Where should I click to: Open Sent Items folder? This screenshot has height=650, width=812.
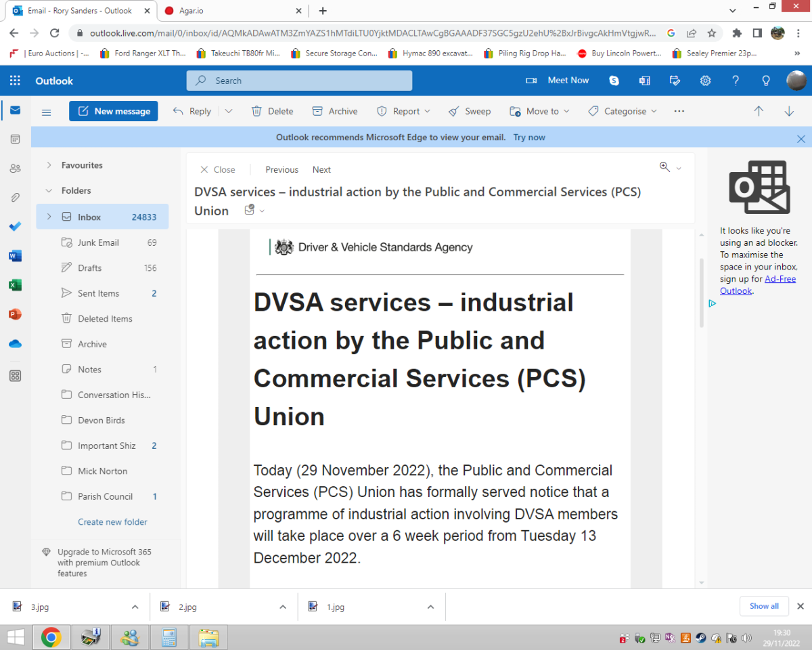102,293
